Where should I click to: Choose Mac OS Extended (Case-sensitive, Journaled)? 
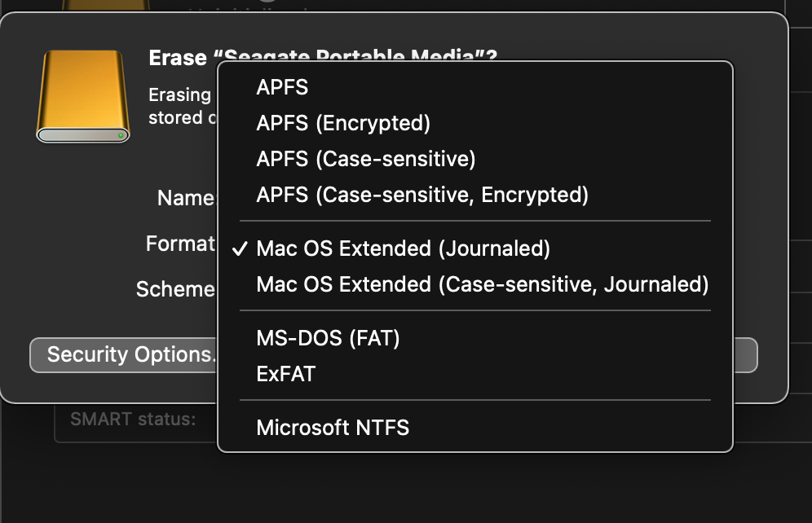click(482, 284)
